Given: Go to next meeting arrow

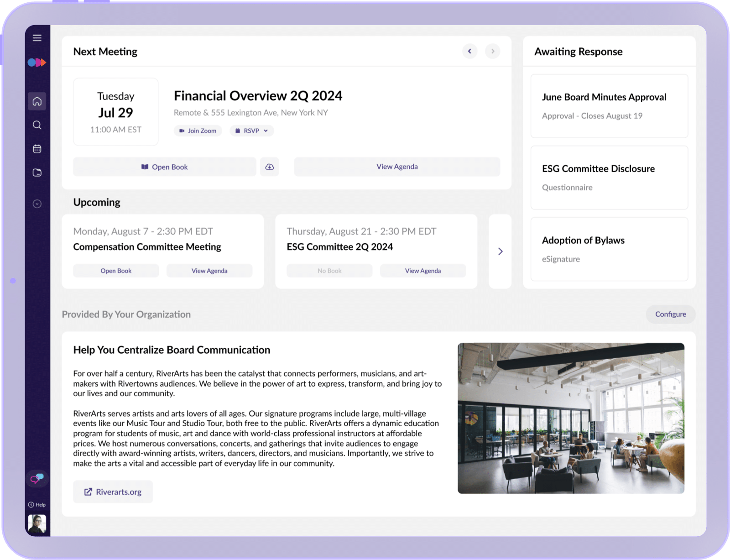Looking at the screenshot, I should click(x=493, y=51).
